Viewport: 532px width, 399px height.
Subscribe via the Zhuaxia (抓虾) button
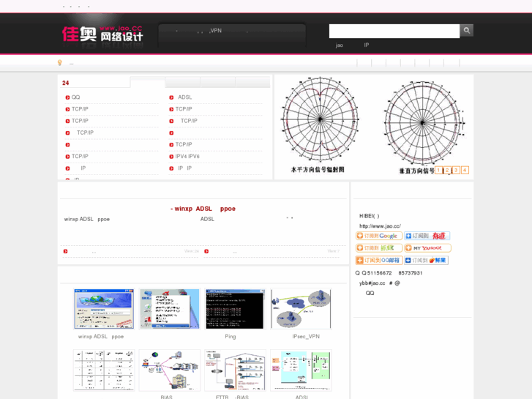[379, 248]
